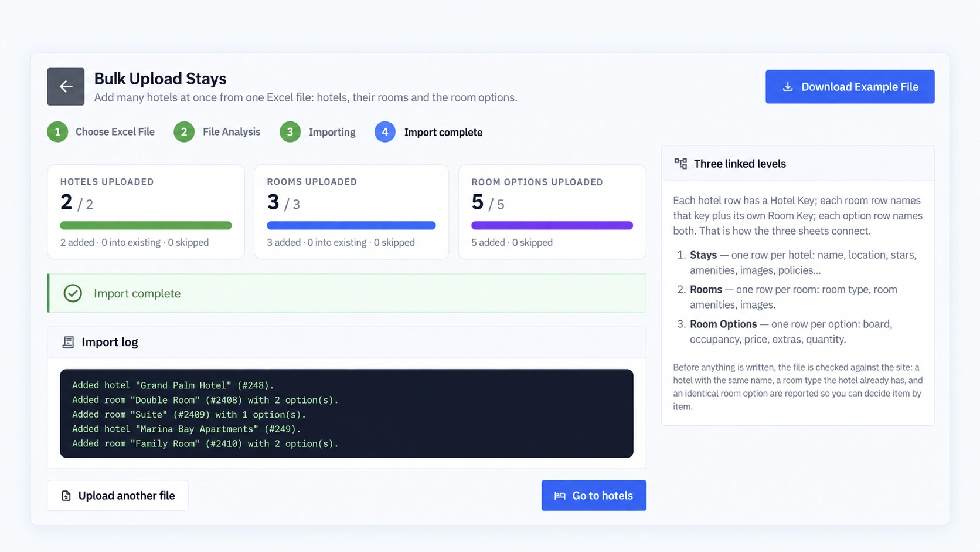The image size is (980, 552).
Task: Click the download icon in Download Example File
Action: coord(788,87)
